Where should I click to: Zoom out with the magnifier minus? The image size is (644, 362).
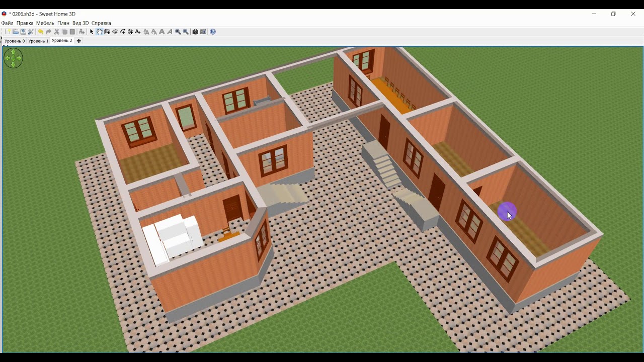pyautogui.click(x=186, y=32)
